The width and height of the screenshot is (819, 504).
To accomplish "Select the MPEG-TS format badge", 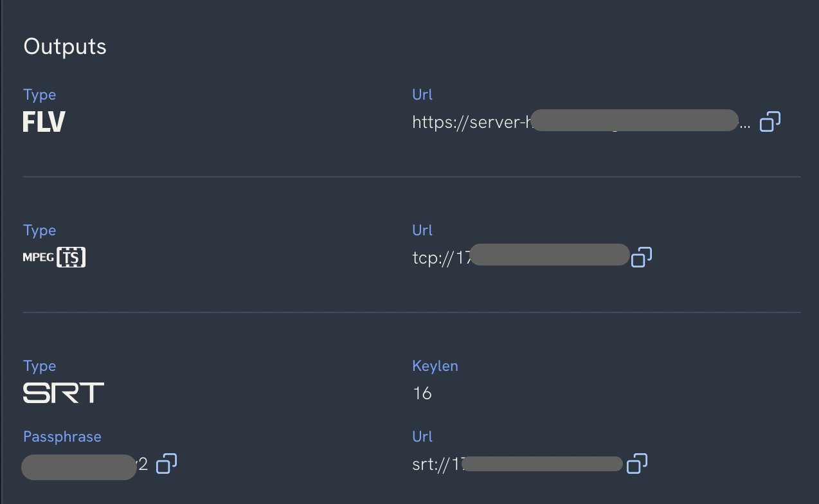I will (x=54, y=256).
